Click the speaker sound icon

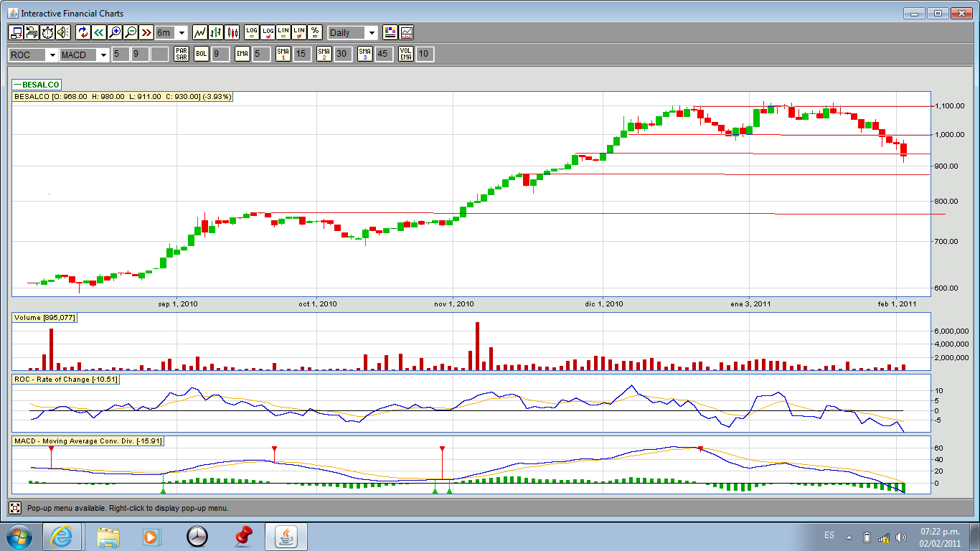coord(63,32)
